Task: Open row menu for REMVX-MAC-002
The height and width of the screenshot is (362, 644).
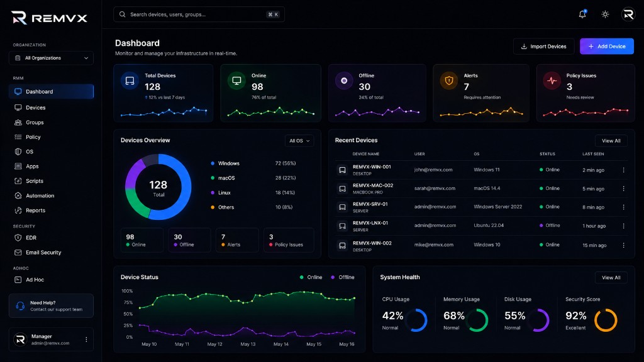Action: pos(623,189)
